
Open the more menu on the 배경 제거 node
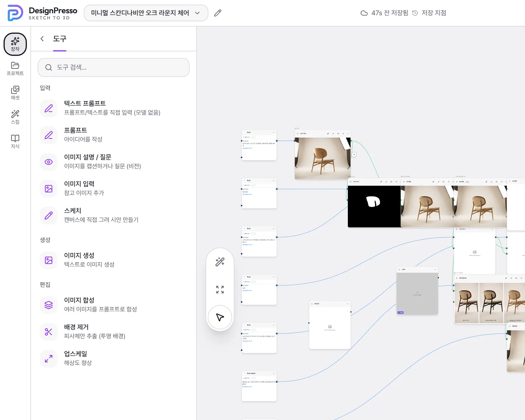348,304
